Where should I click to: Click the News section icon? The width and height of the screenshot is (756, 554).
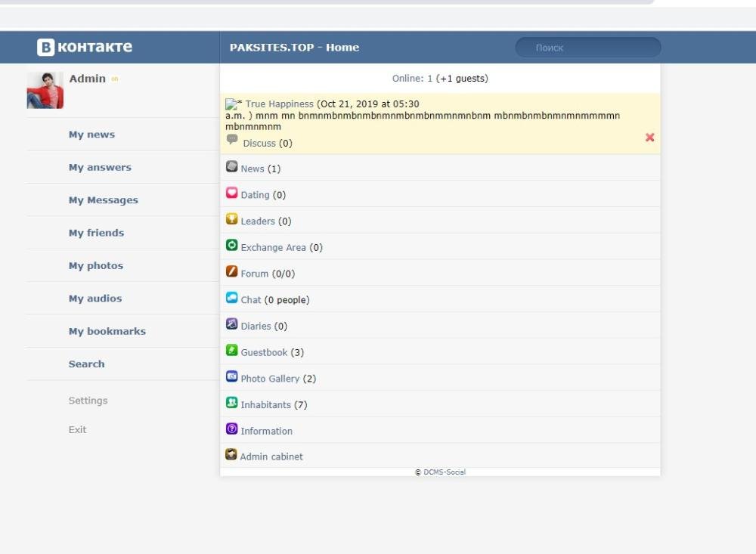[x=232, y=167]
